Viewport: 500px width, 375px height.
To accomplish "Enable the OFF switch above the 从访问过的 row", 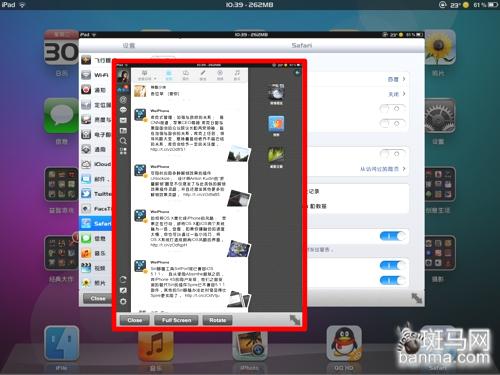I will [393, 154].
